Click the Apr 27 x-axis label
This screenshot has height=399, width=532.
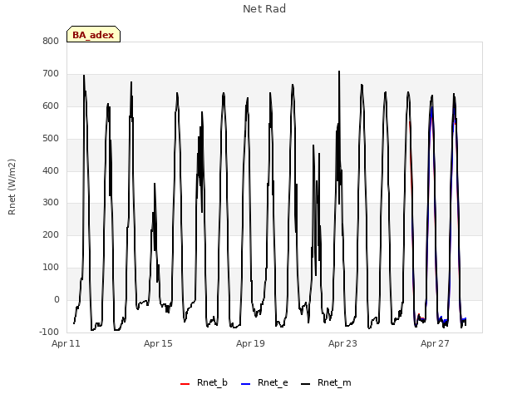click(x=435, y=343)
